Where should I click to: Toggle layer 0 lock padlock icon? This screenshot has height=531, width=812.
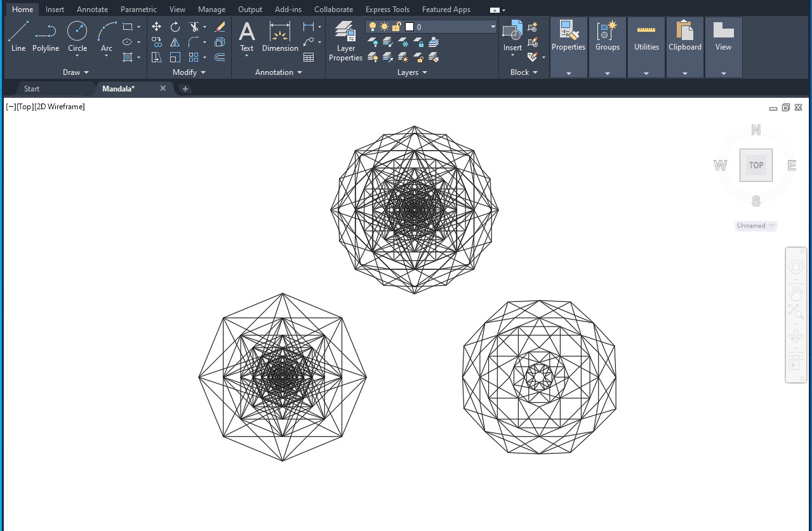point(396,27)
